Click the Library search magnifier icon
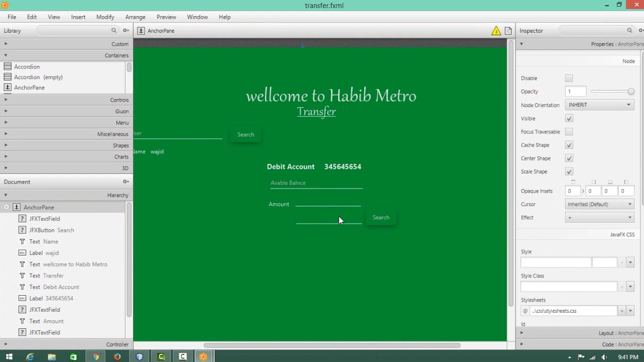This screenshot has height=362, width=644. coord(114,31)
